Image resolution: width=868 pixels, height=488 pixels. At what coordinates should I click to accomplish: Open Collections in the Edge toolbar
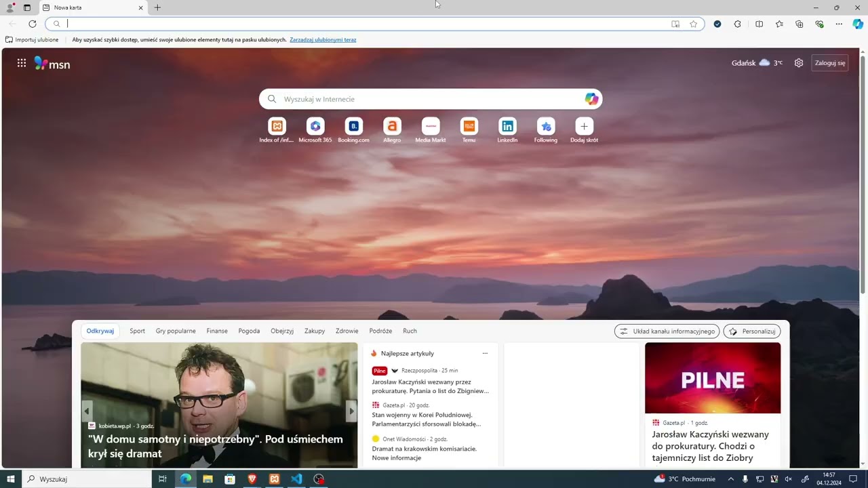coord(799,24)
